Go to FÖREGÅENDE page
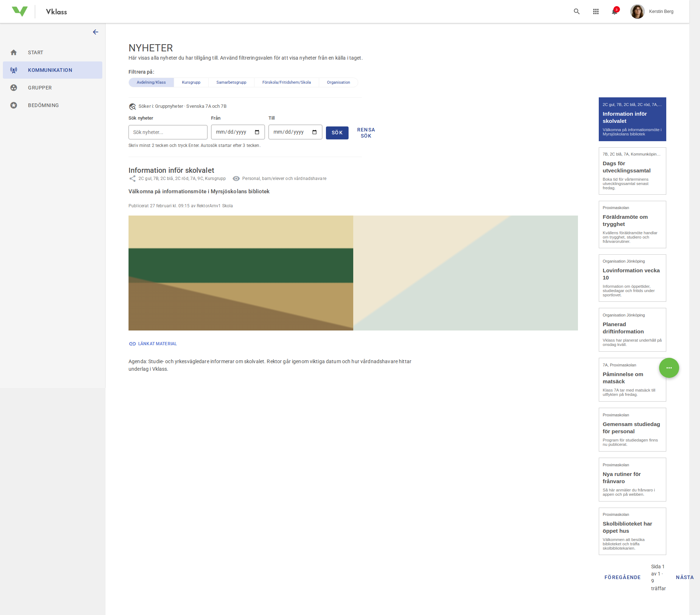700x615 pixels. (x=622, y=577)
